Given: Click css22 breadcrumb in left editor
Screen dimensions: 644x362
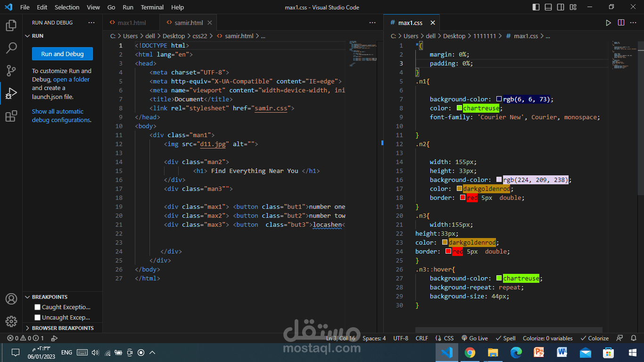Looking at the screenshot, I should [x=200, y=36].
